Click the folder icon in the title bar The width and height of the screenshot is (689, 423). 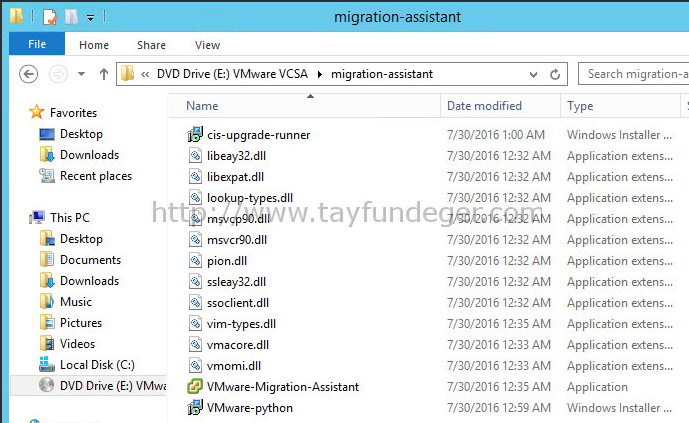pyautogui.click(x=17, y=16)
